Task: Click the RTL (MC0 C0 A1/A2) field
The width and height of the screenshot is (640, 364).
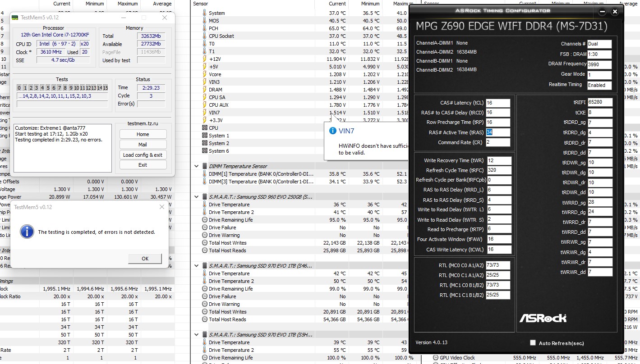Action: point(498,265)
